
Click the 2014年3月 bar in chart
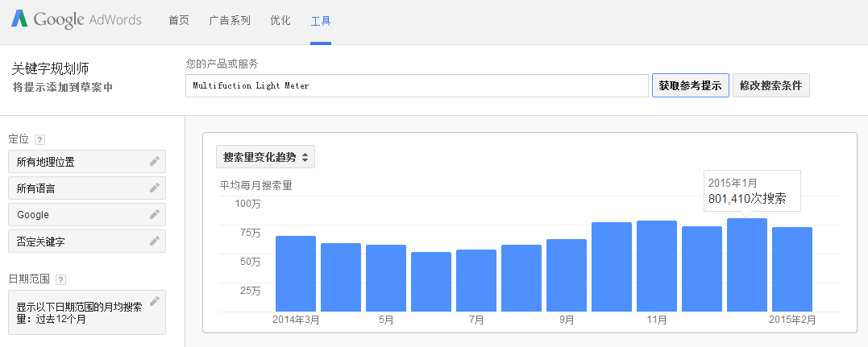coord(296,274)
